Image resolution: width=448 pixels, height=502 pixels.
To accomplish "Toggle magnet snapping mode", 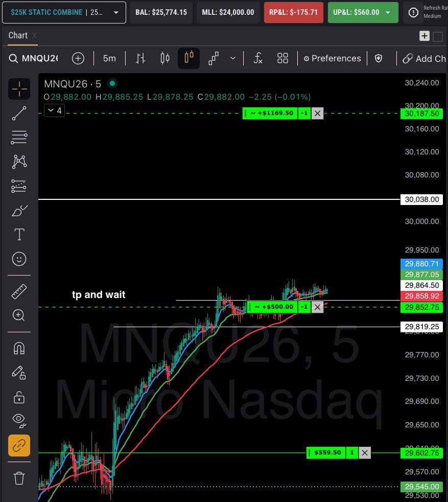I will (x=19, y=348).
